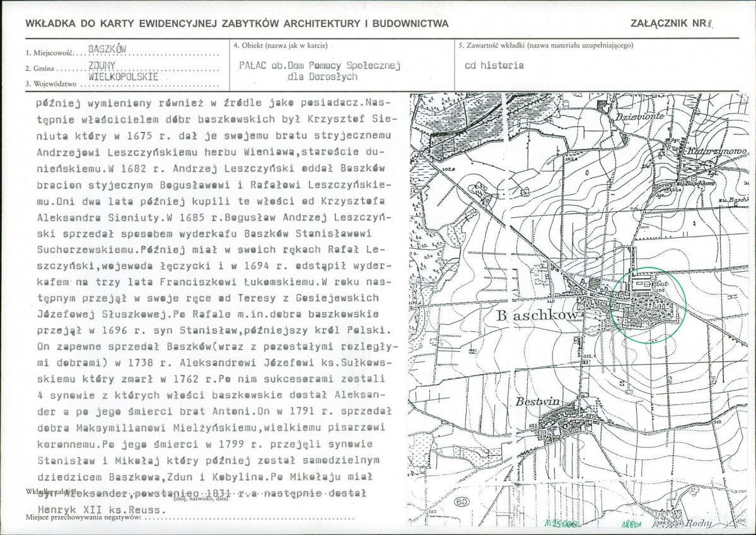The width and height of the screenshot is (756, 535).
Task: Select the Gmina field with ZDUNY
Action: pyautogui.click(x=122, y=67)
